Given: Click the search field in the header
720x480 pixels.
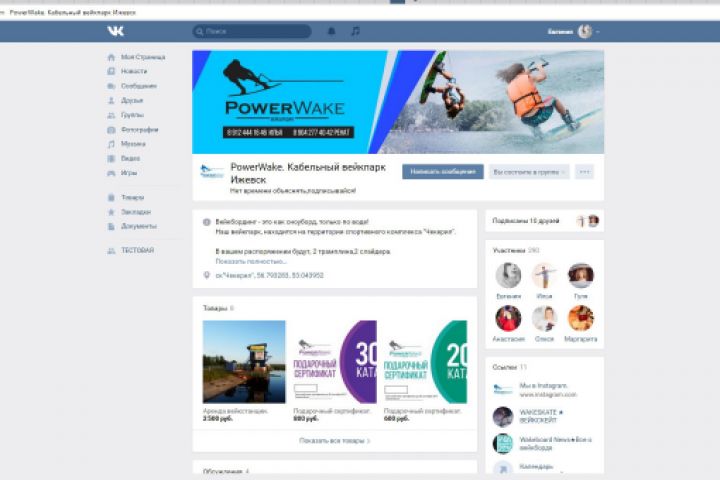Looking at the screenshot, I should click(x=252, y=31).
